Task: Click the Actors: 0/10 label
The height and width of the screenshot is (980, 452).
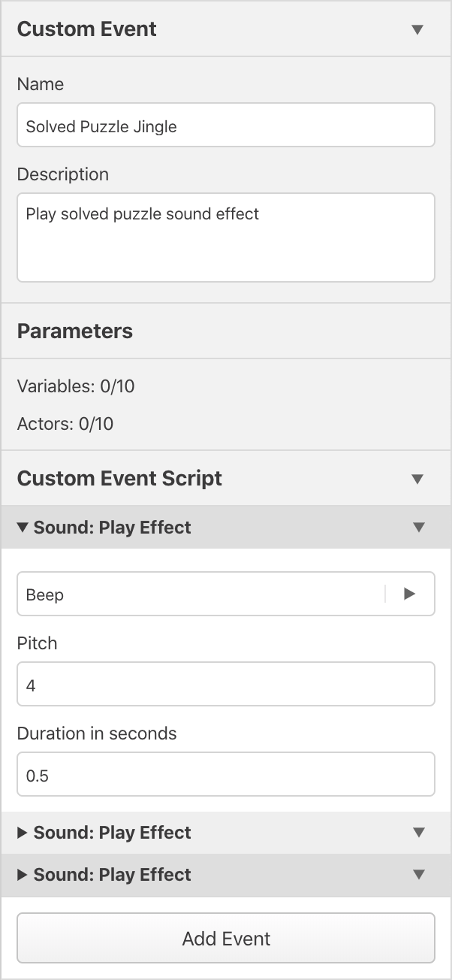Action: [x=65, y=424]
